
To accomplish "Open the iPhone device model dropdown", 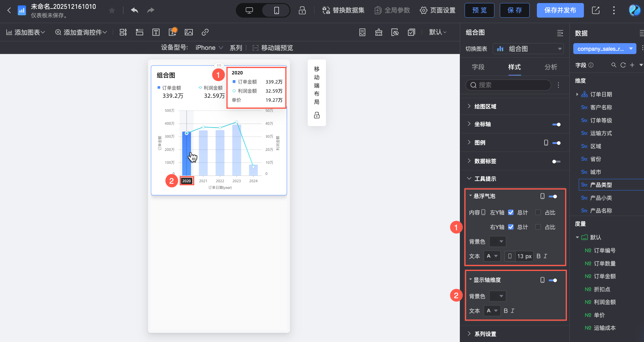I will (x=209, y=48).
